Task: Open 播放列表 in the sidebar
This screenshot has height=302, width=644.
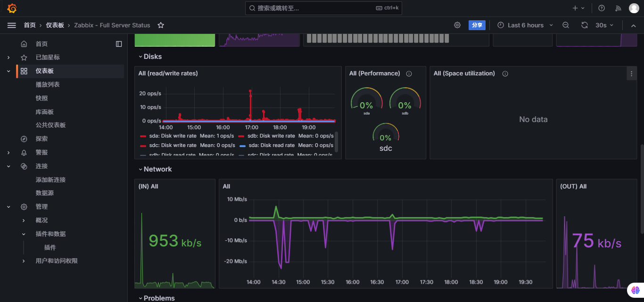Action: pyautogui.click(x=48, y=85)
